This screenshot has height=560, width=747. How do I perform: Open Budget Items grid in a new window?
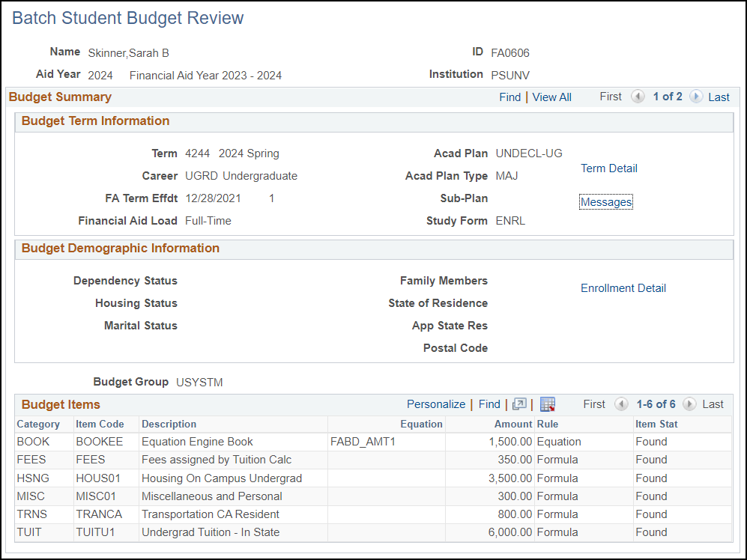(x=519, y=404)
